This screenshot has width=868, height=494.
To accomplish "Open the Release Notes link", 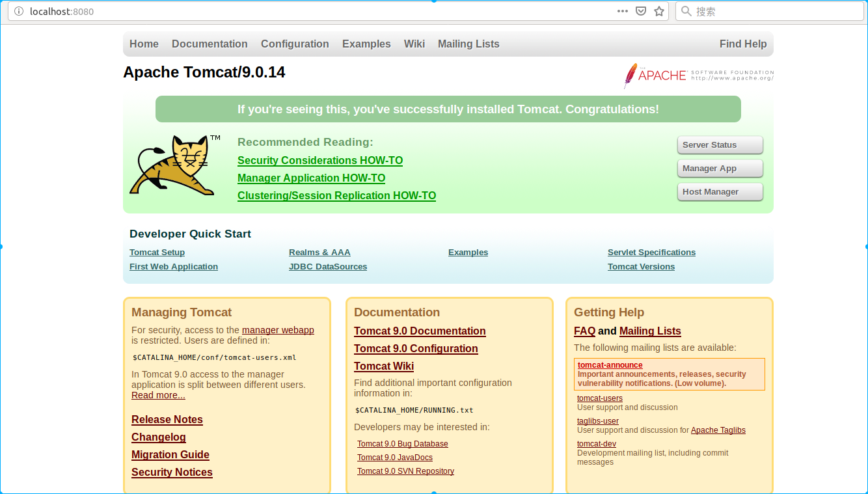I will [x=167, y=419].
